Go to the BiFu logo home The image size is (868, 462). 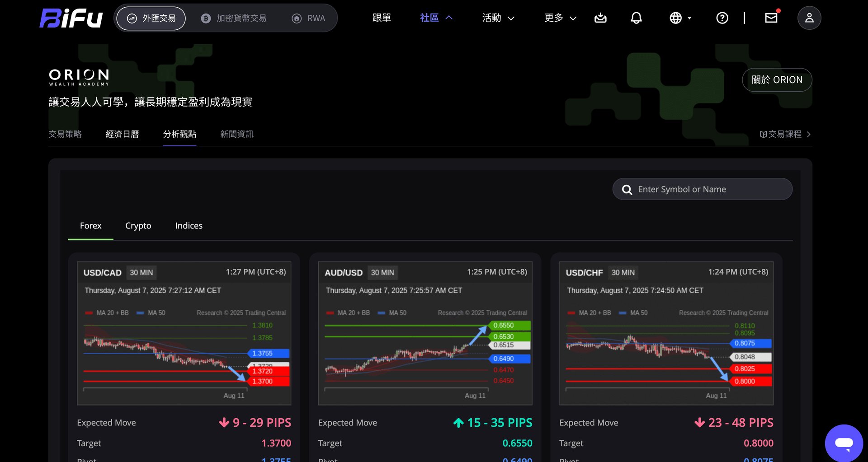pos(71,18)
